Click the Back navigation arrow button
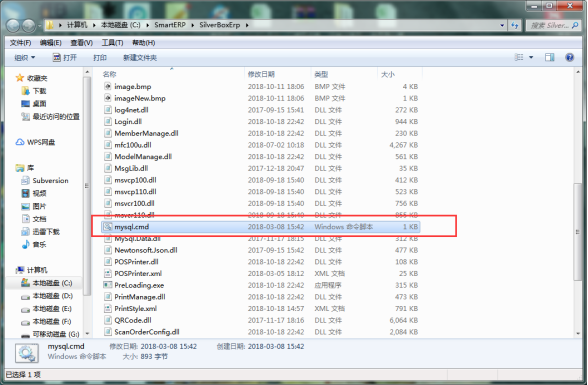This screenshot has width=588, height=385. 13,25
